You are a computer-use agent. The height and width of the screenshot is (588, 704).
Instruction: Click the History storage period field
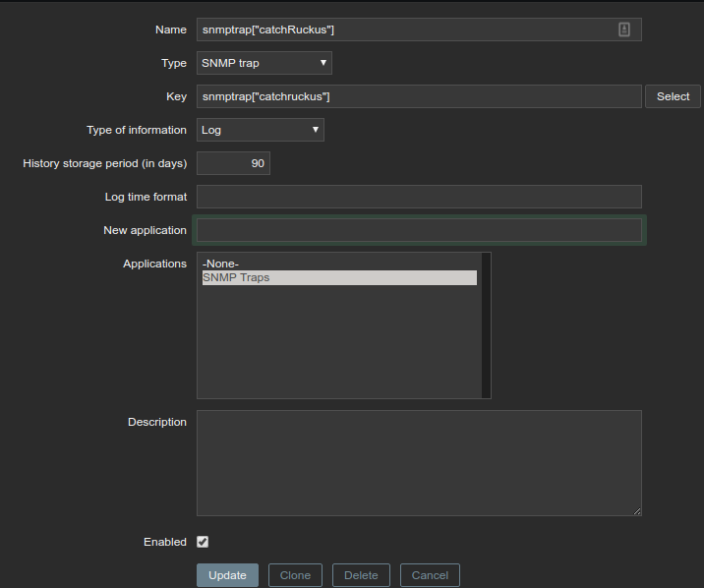(233, 163)
